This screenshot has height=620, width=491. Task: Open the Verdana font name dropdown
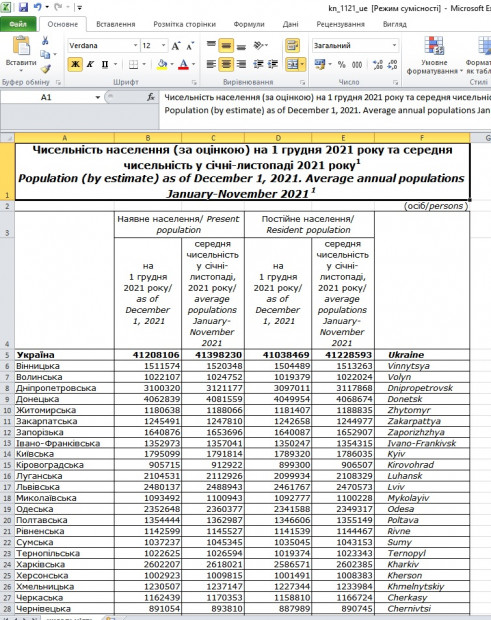pyautogui.click(x=135, y=45)
